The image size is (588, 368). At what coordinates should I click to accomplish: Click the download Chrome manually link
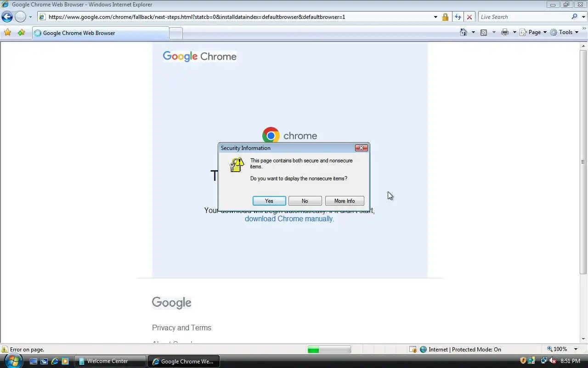pyautogui.click(x=289, y=219)
